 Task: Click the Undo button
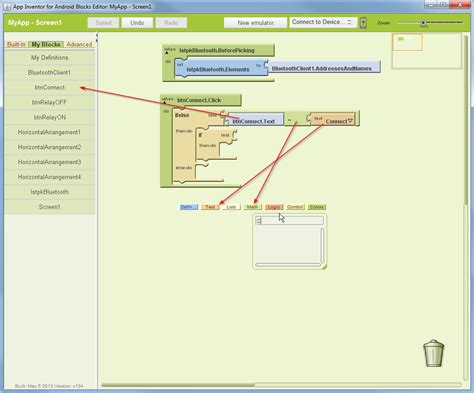tap(137, 23)
